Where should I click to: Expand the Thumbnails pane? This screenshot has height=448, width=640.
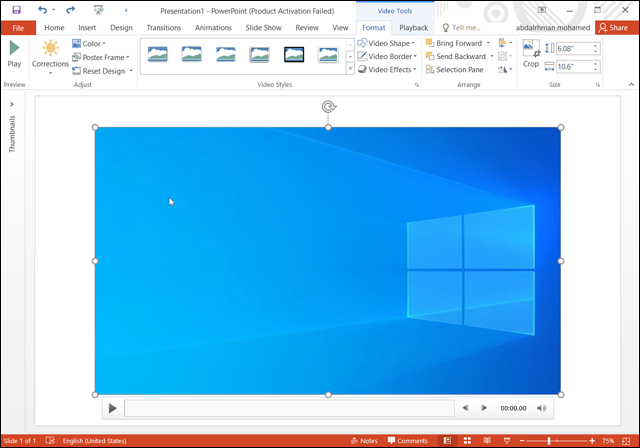pos(12,104)
